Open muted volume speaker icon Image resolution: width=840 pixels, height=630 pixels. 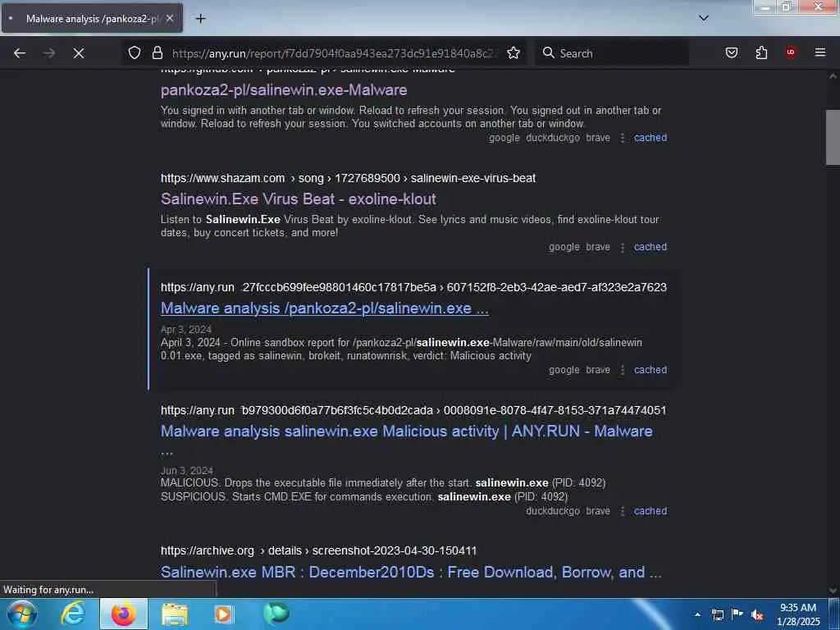(756, 614)
